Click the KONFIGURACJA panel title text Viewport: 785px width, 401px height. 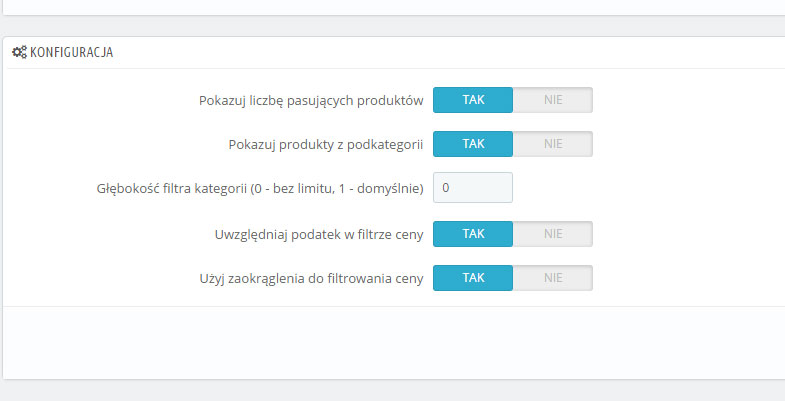point(71,53)
